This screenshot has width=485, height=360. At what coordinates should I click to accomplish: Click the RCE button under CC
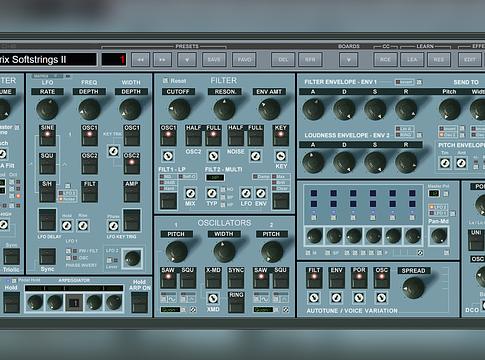[x=385, y=60]
